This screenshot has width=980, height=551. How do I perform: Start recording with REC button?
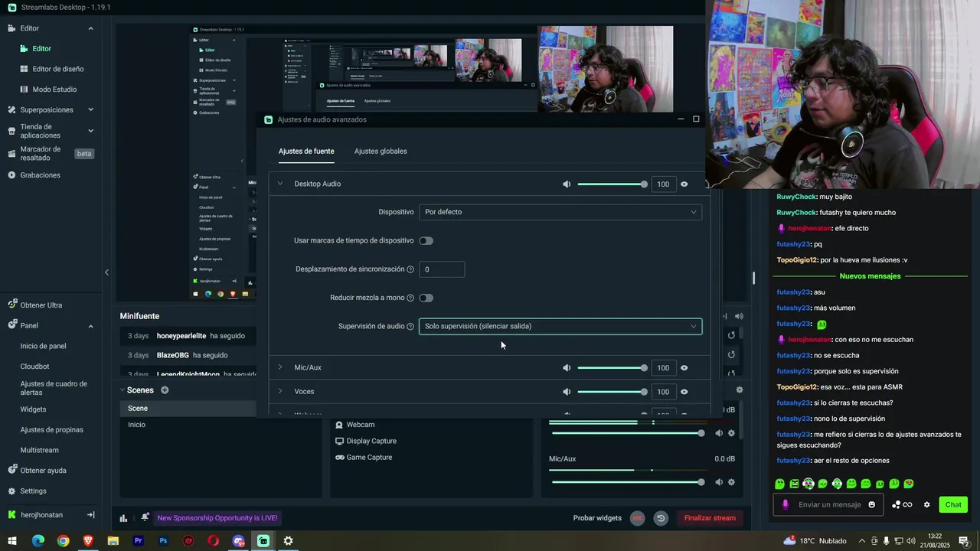(637, 518)
